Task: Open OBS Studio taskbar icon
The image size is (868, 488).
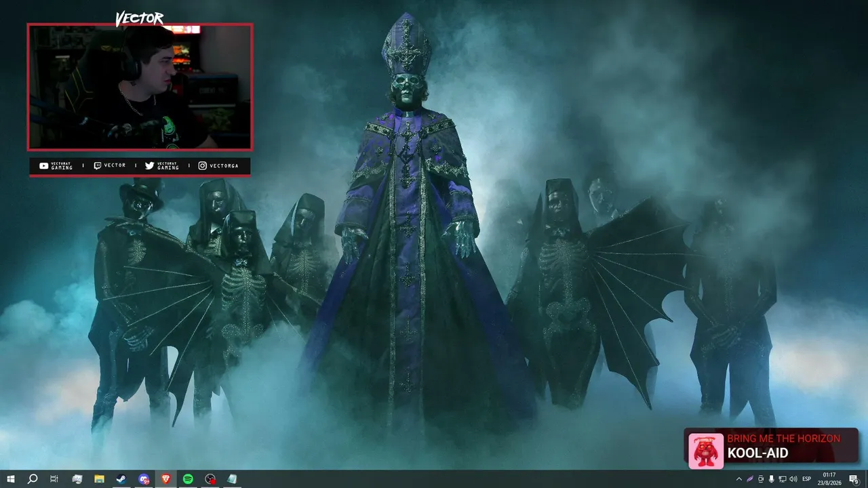Action: point(211,479)
